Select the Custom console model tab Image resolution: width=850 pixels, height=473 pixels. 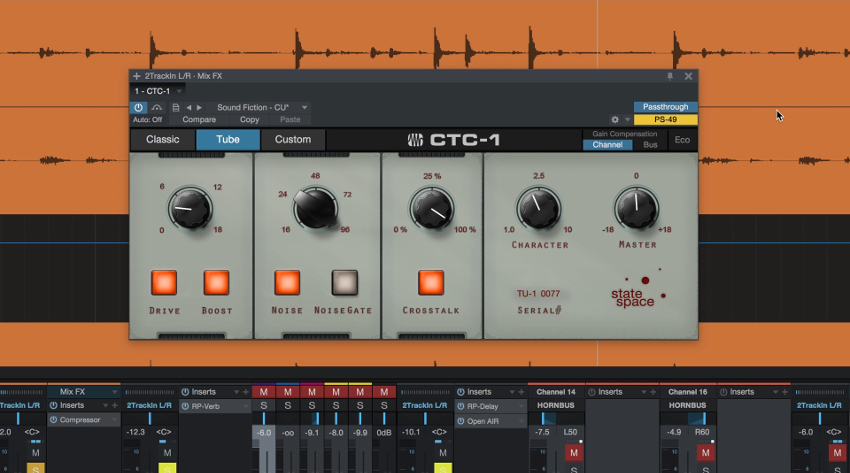click(x=293, y=139)
